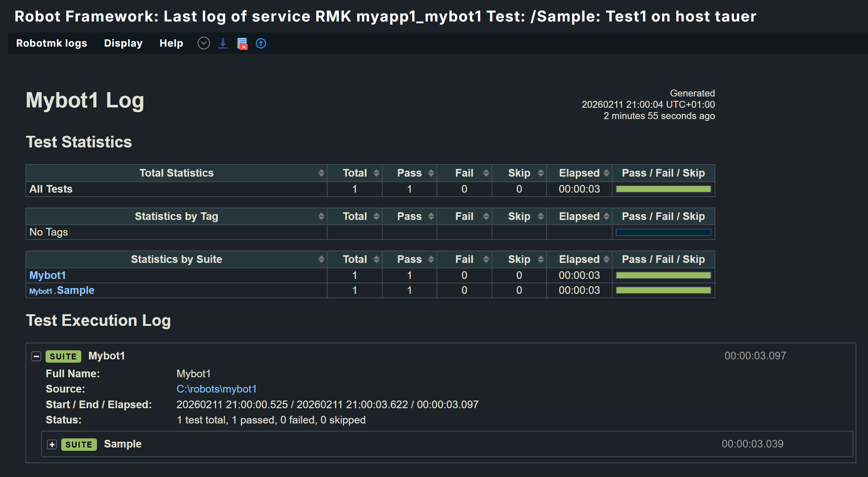868x477 pixels.
Task: Sort Statistics by Tag using Elapsed arrows
Action: tap(606, 216)
